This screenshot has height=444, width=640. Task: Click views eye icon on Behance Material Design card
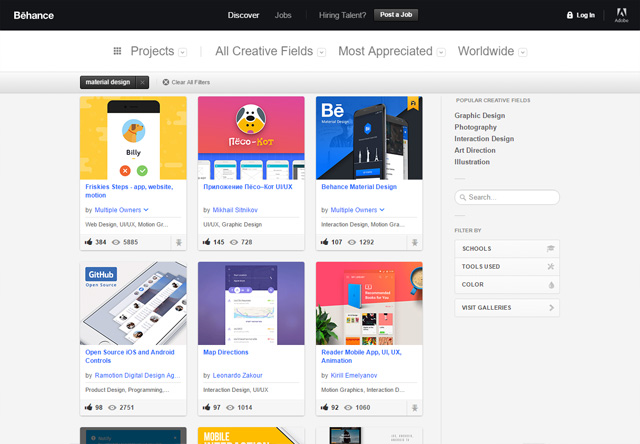352,242
